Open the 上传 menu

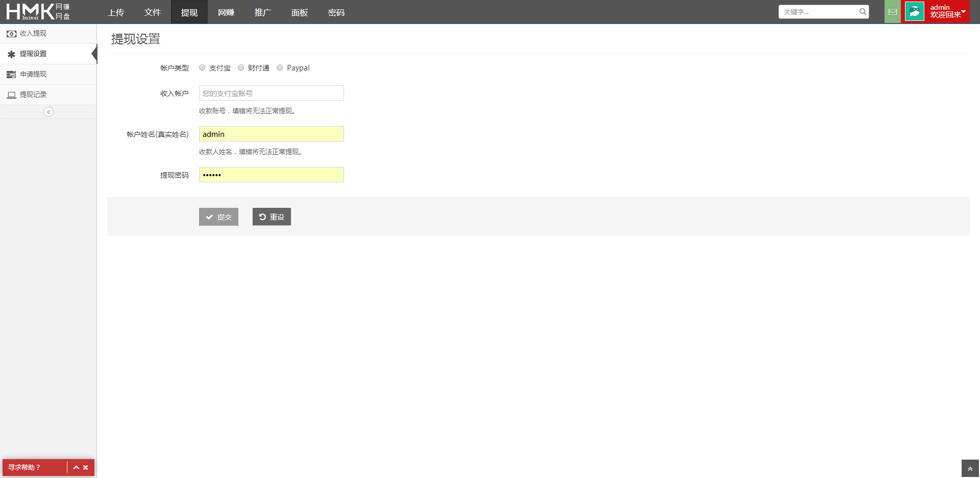click(x=116, y=12)
